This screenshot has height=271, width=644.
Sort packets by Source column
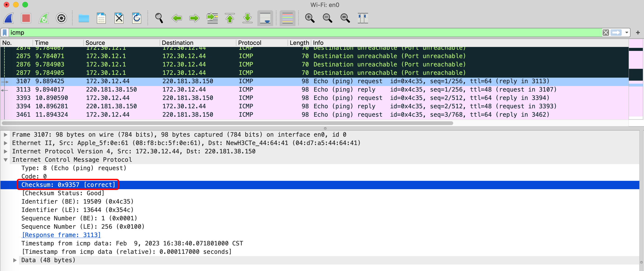(x=121, y=43)
